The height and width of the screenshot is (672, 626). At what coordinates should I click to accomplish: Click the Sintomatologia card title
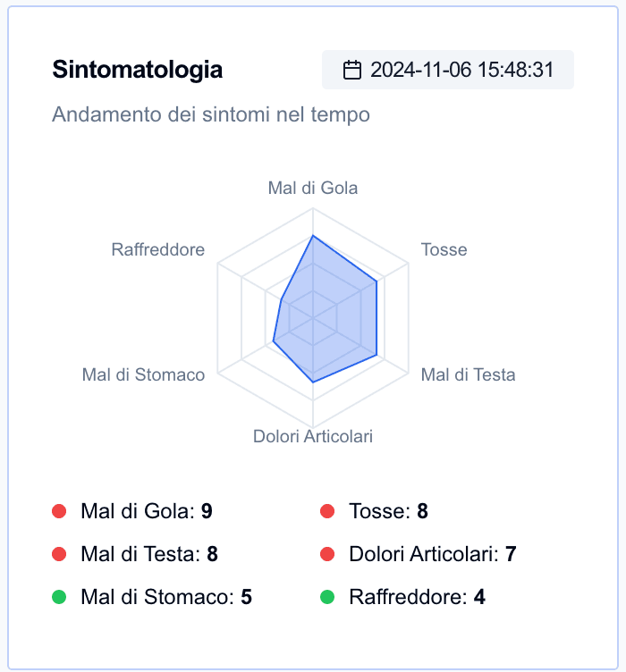click(x=138, y=70)
